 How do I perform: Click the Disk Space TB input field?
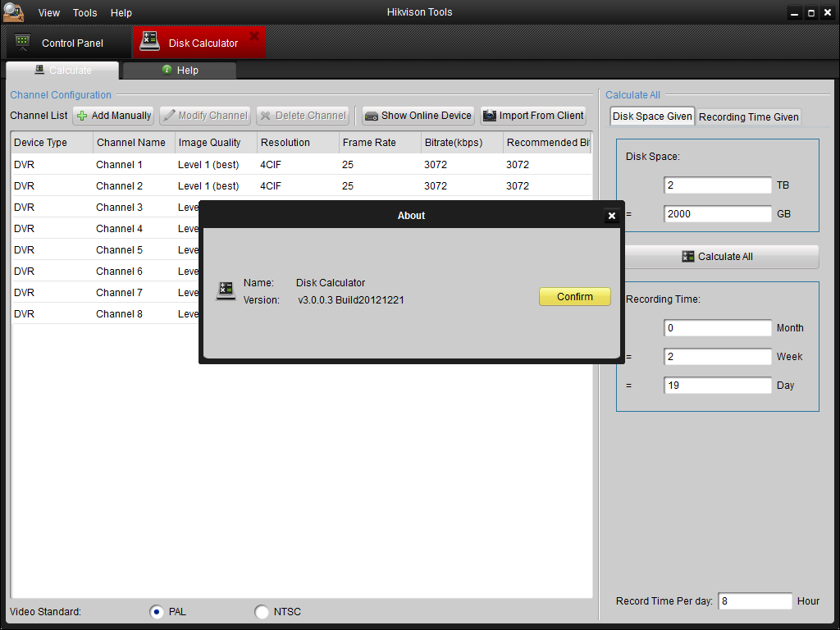(717, 185)
